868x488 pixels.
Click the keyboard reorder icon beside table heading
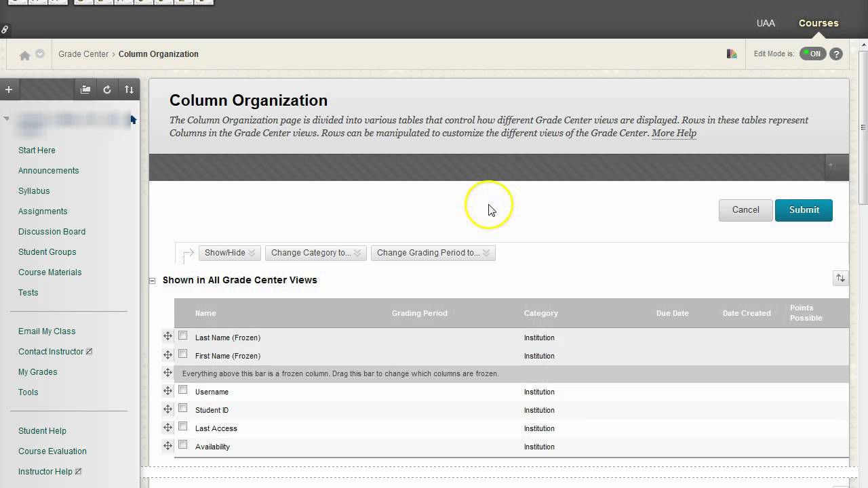tap(840, 278)
